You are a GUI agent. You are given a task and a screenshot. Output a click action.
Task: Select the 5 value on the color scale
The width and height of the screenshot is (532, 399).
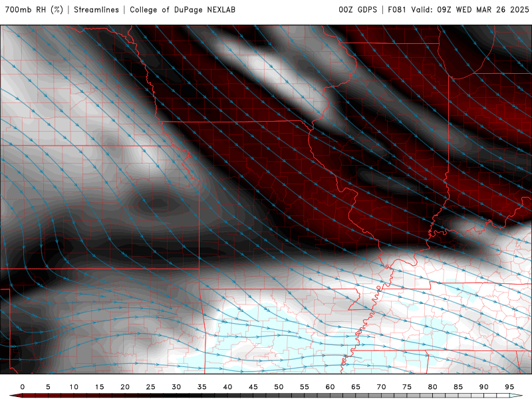48,387
